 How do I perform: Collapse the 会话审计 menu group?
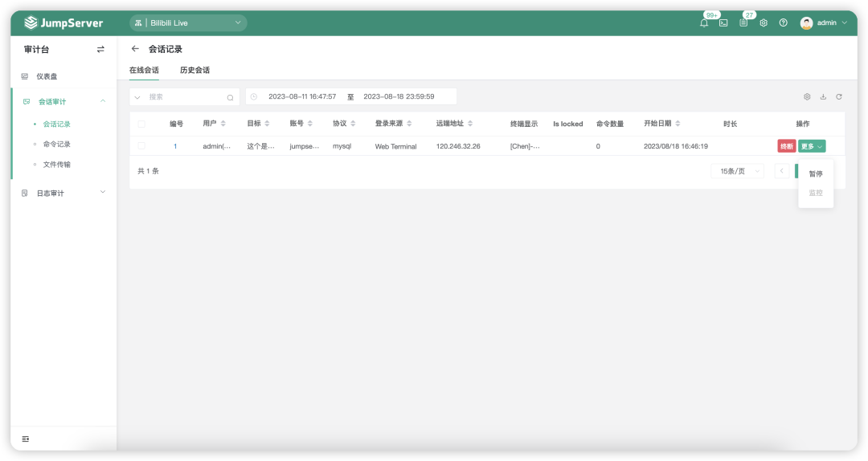(63, 101)
